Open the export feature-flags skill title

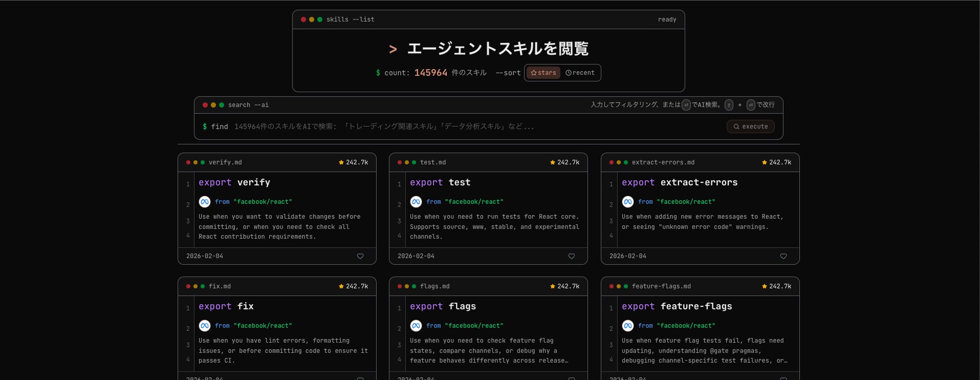(677, 306)
